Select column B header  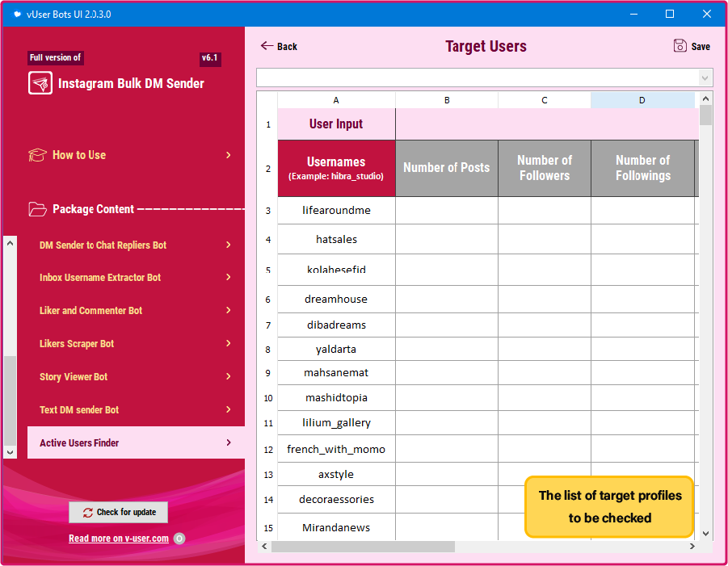(447, 100)
